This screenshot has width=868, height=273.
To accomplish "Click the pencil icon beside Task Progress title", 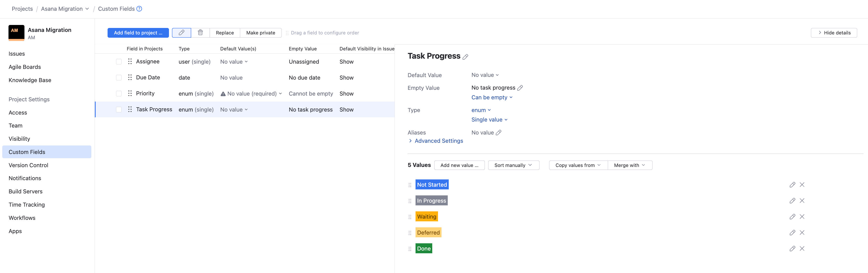I will [466, 56].
